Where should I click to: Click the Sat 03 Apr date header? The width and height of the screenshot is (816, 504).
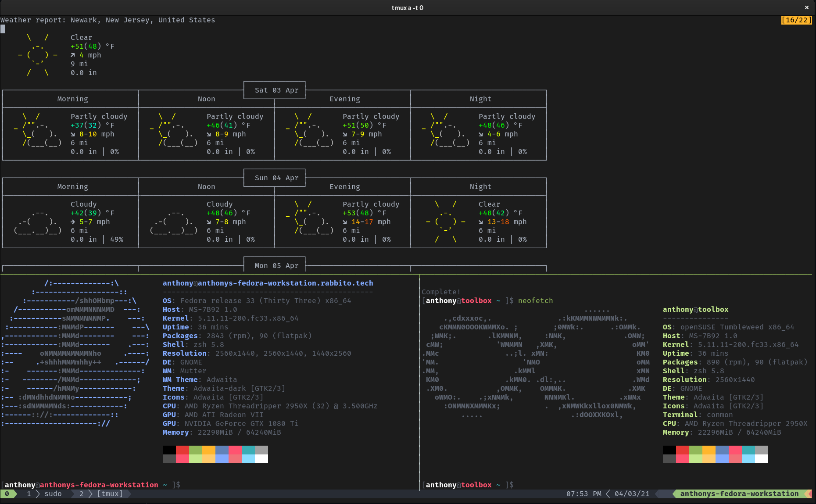(276, 90)
